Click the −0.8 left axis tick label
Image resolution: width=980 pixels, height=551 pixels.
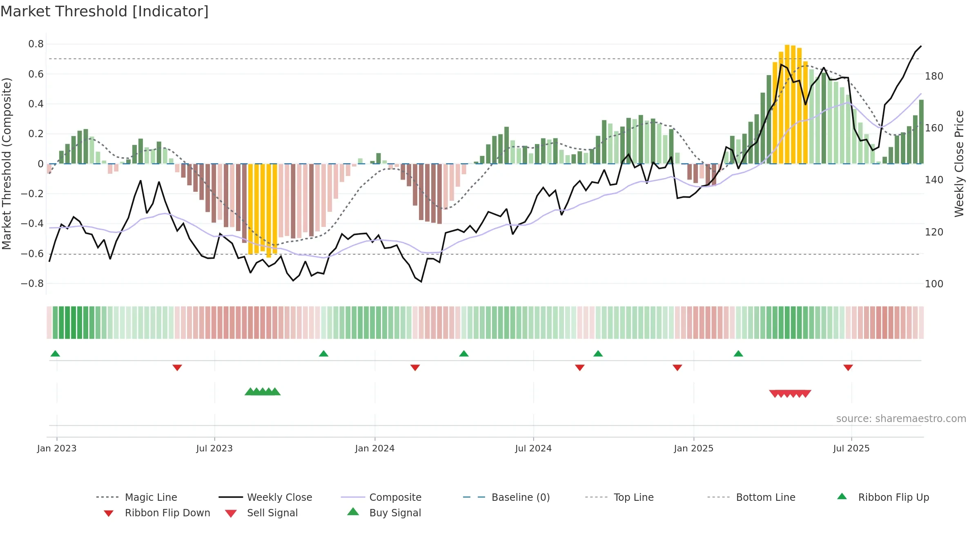pyautogui.click(x=32, y=283)
